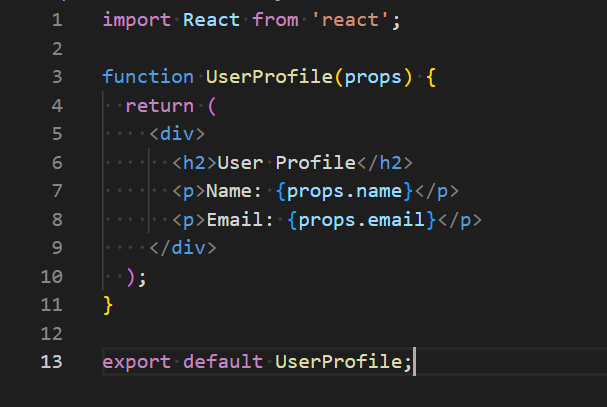This screenshot has width=607, height=407.
Task: Click 'Email:' text on line 8
Action: (240, 220)
